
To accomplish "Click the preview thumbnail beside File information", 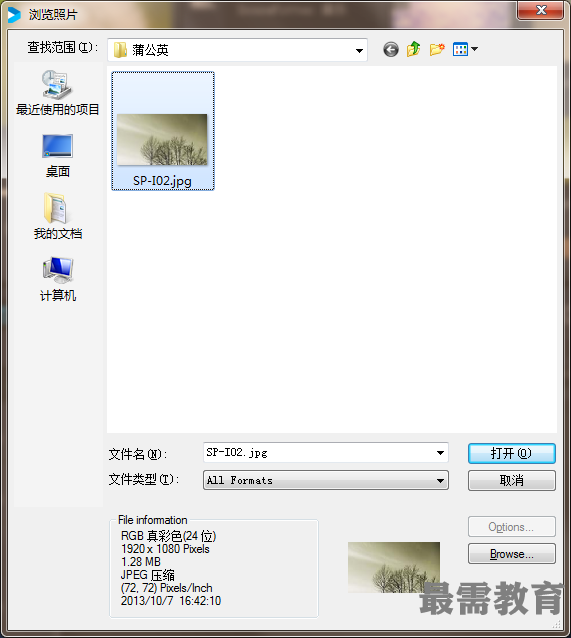I will click(394, 567).
